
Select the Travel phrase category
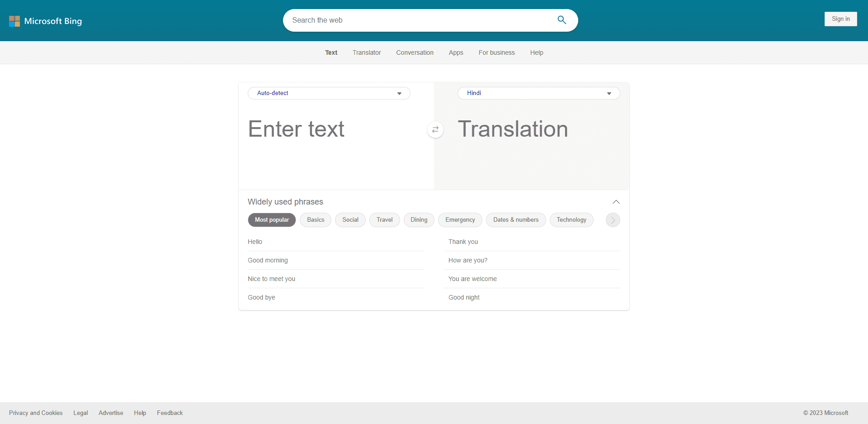click(384, 220)
